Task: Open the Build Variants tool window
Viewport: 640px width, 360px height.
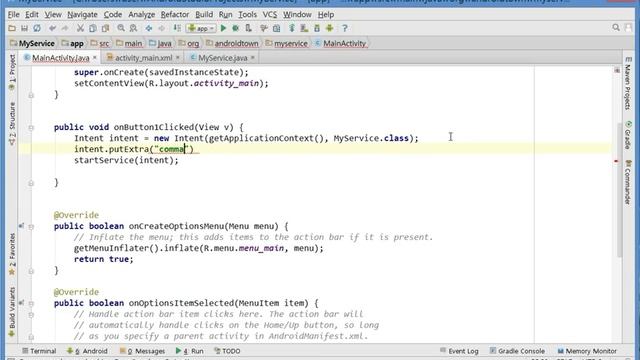Action: (x=12, y=312)
